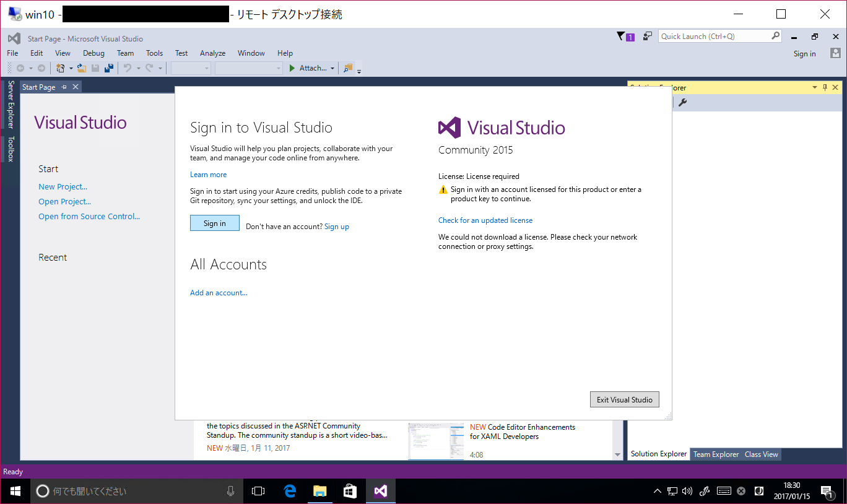Click the Visual Studio icon in the taskbar
The image size is (847, 504).
click(x=380, y=490)
